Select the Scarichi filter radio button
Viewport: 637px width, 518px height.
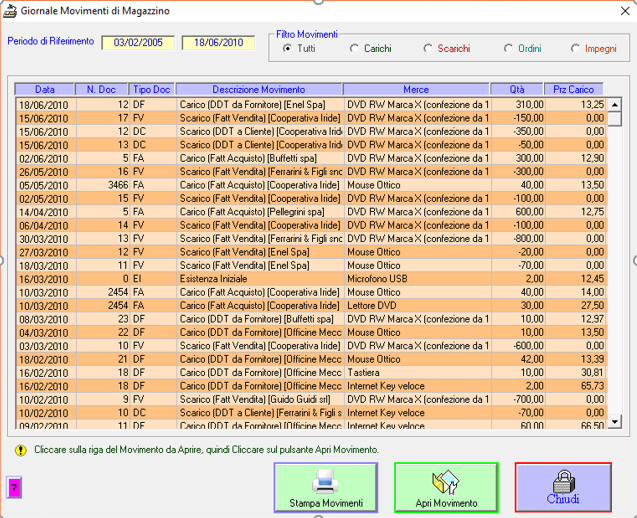(x=428, y=48)
